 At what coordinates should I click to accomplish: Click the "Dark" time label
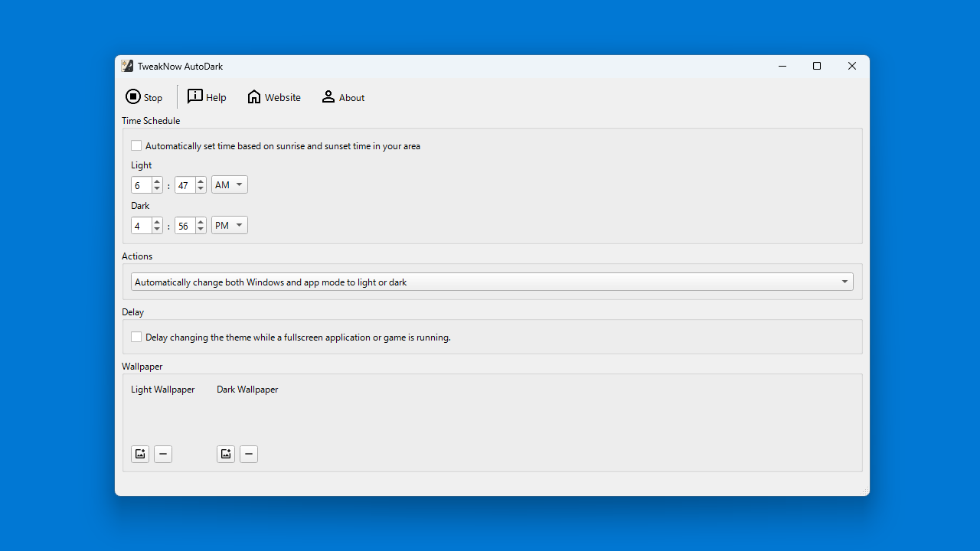(x=140, y=206)
